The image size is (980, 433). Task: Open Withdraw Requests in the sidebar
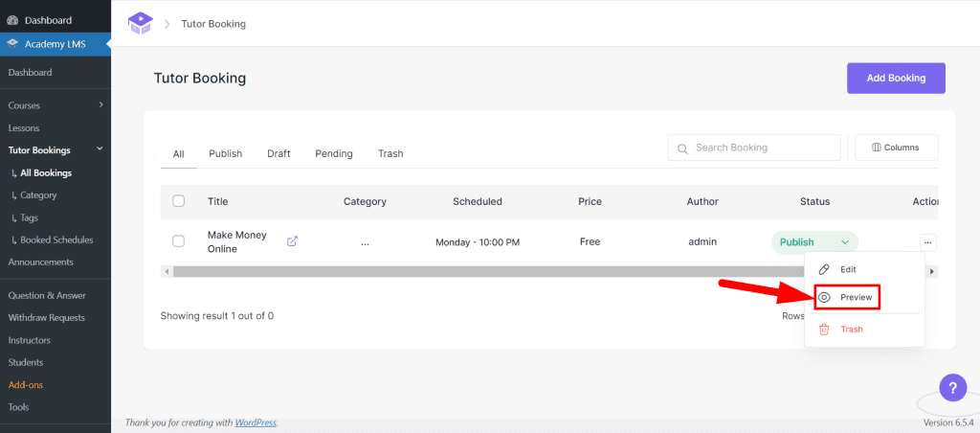(46, 317)
